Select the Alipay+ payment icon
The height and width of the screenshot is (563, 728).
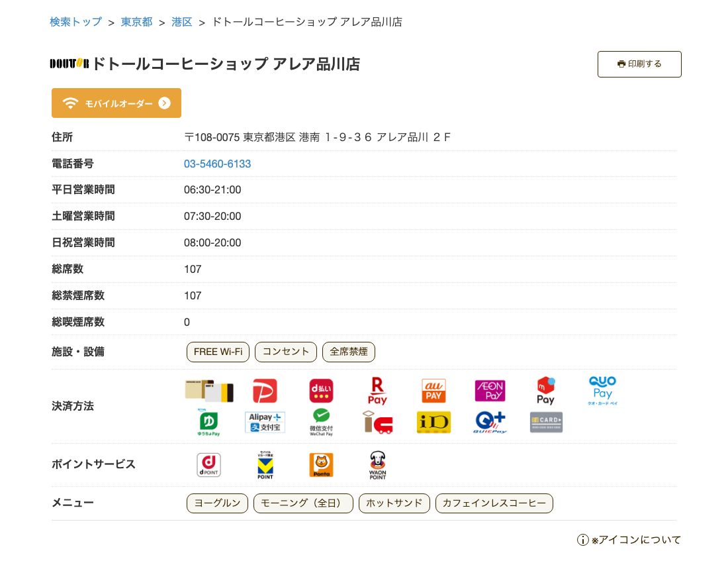coord(265,423)
